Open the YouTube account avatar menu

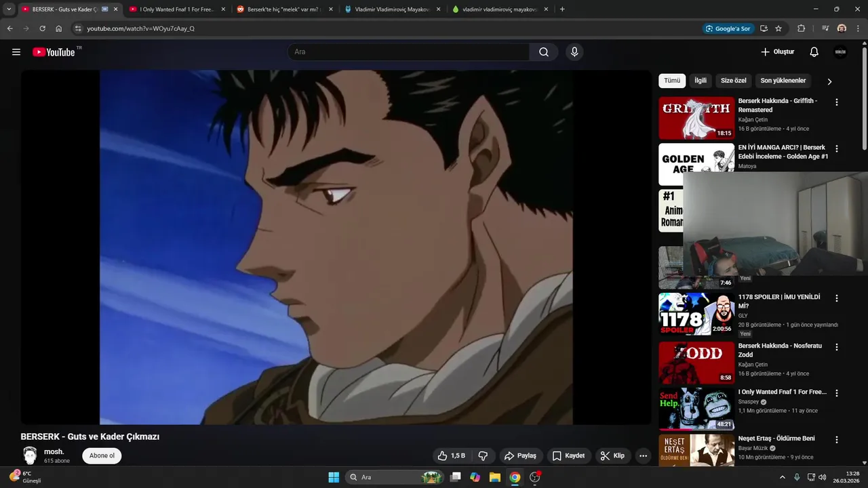tap(840, 52)
